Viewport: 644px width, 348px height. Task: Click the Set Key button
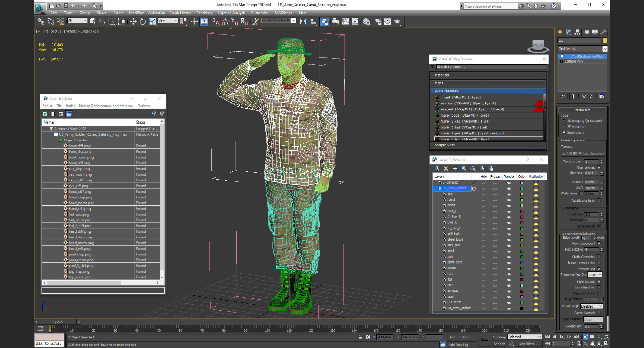click(499, 344)
